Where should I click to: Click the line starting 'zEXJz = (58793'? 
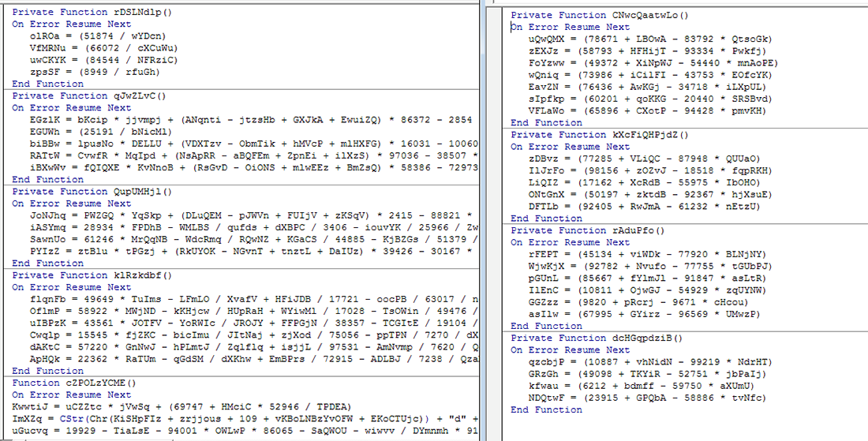(x=647, y=51)
